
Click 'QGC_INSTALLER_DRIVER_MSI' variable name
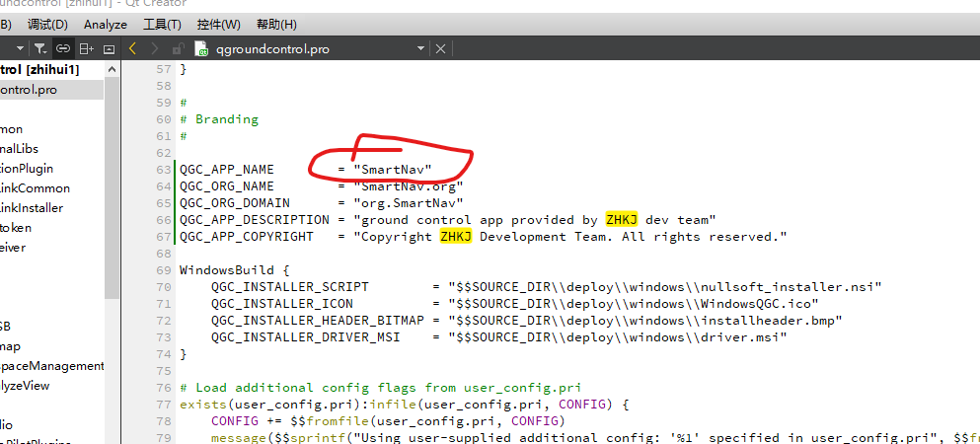[305, 337]
